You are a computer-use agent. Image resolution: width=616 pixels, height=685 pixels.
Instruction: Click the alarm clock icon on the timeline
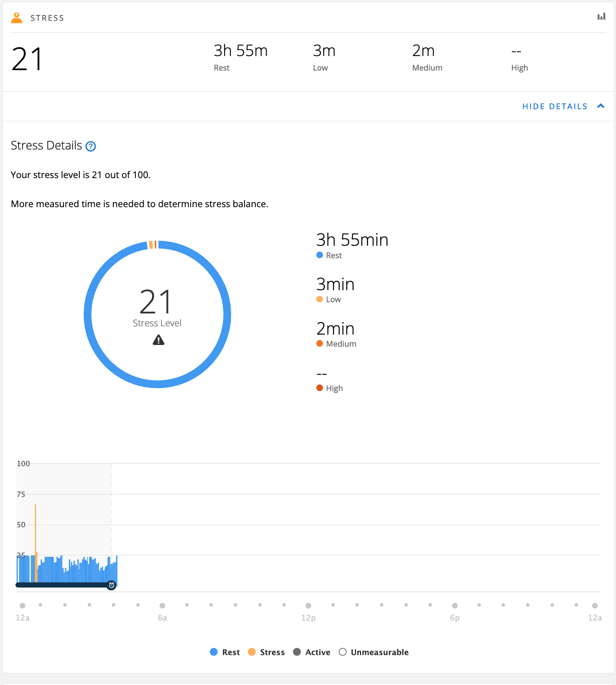coord(112,585)
